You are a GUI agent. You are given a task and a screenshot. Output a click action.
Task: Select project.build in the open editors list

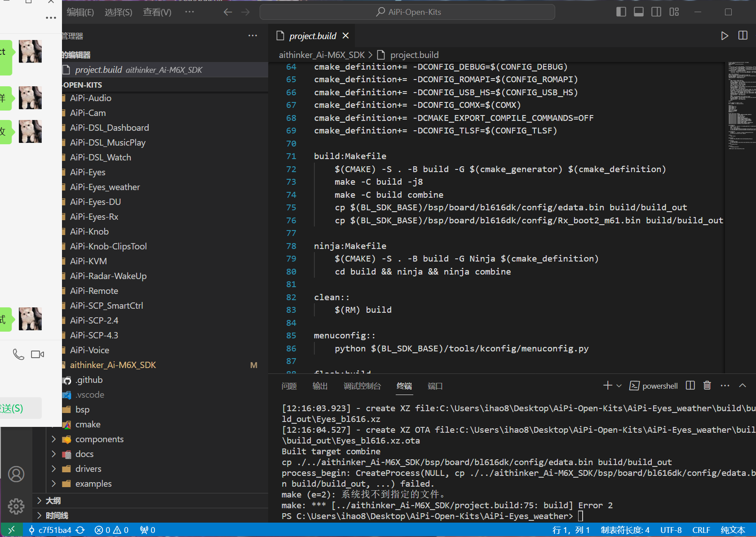pos(165,70)
